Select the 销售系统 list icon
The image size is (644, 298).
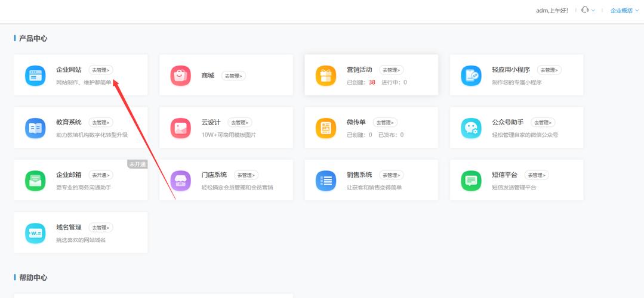326,181
